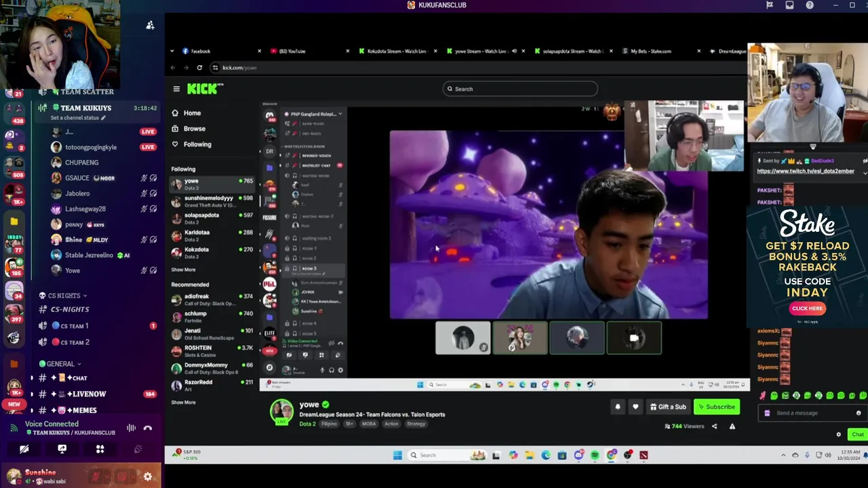
Task: Click the Dota 2 category link
Action: [307, 424]
